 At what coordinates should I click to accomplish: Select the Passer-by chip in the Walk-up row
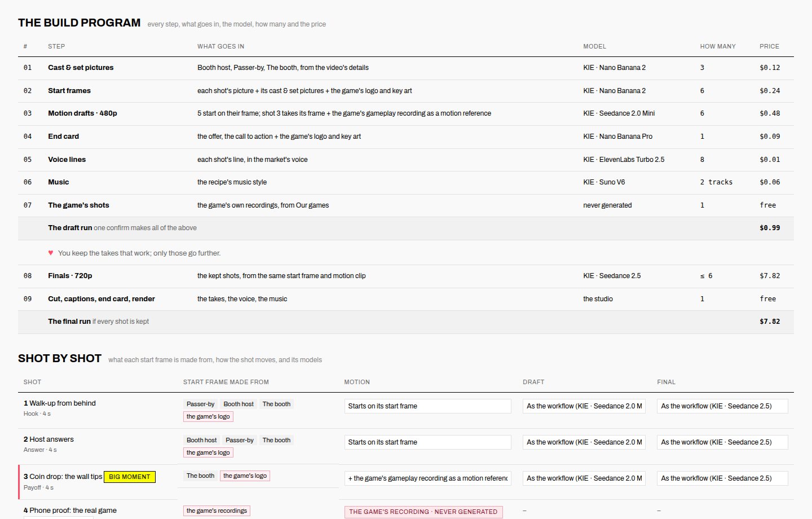[200, 404]
